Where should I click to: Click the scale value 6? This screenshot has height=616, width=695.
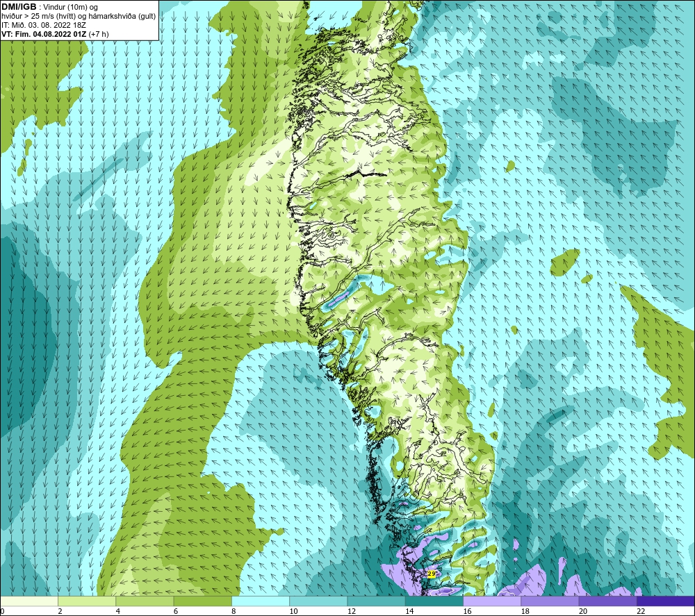tap(176, 612)
